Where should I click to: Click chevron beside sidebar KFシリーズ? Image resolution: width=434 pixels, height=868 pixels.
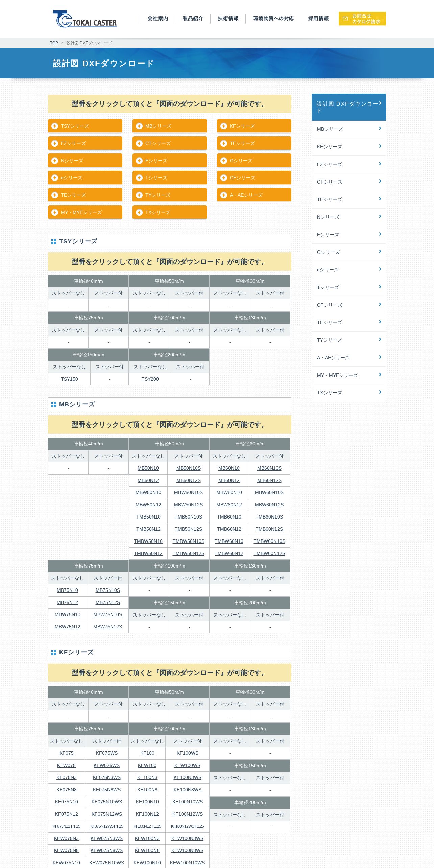click(380, 146)
